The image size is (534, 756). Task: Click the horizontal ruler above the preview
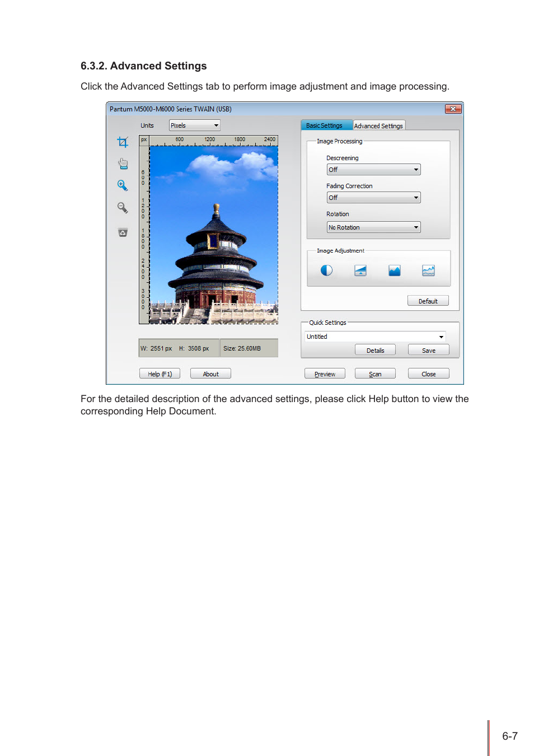click(x=214, y=141)
